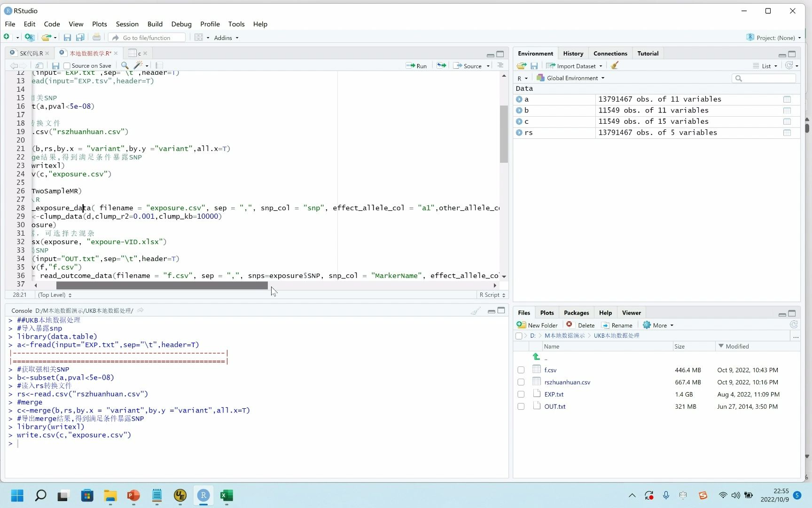Check the box next to f.csv
Viewport: 812px width, 508px height.
coord(521,370)
